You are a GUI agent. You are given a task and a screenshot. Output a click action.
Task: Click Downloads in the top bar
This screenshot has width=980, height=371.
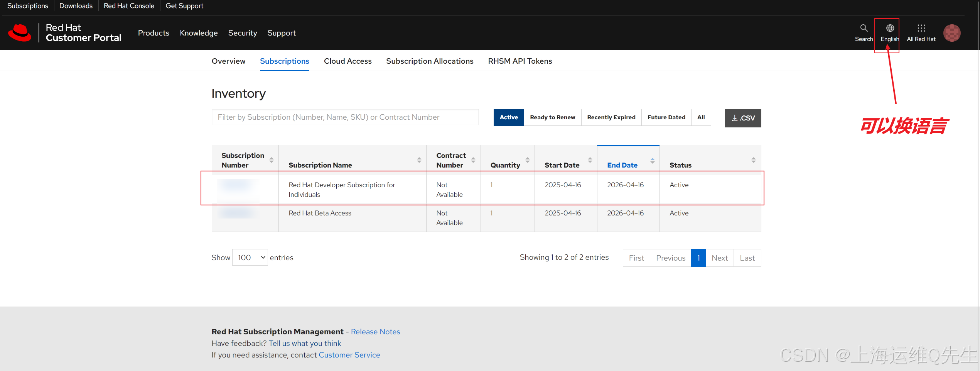click(76, 6)
